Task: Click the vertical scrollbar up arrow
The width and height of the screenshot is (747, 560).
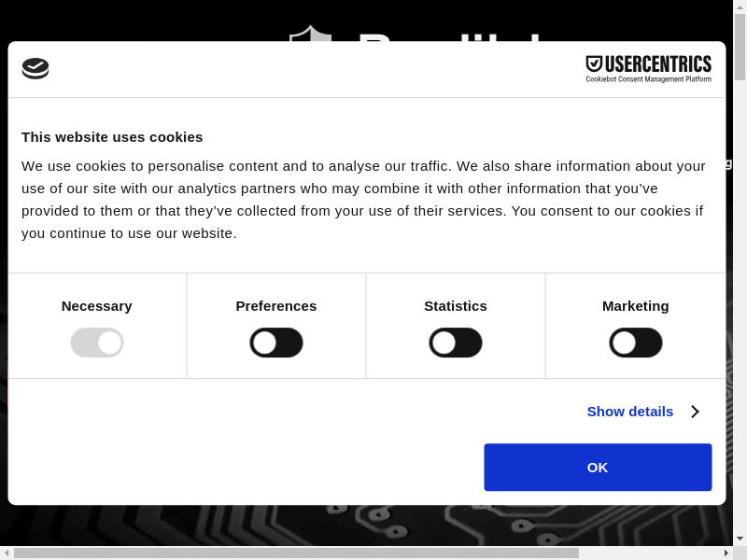Action: (x=740, y=7)
